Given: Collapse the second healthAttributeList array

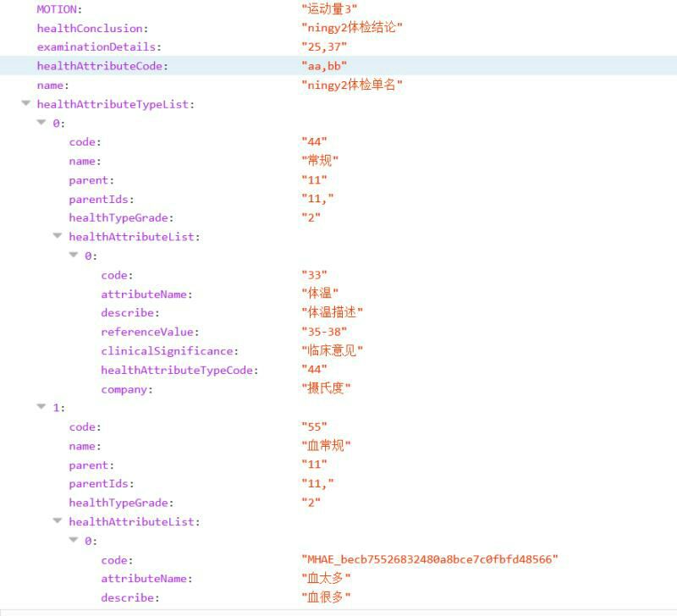Looking at the screenshot, I should point(58,521).
